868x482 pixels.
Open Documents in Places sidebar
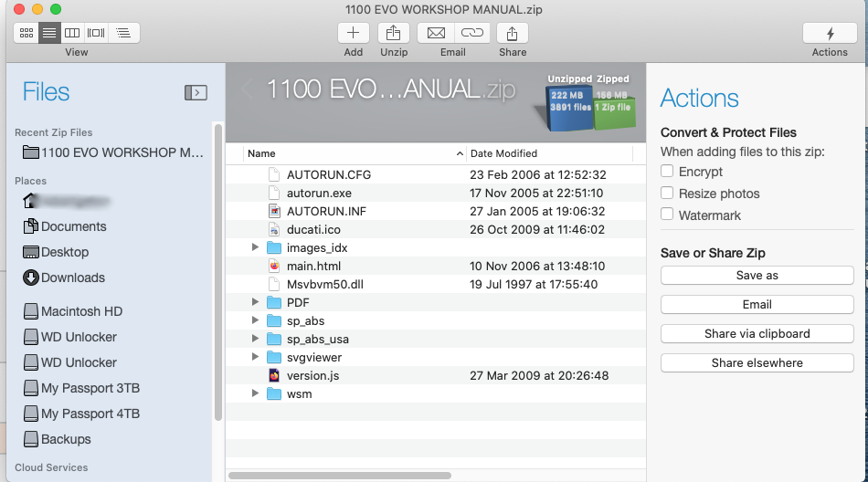click(x=64, y=226)
